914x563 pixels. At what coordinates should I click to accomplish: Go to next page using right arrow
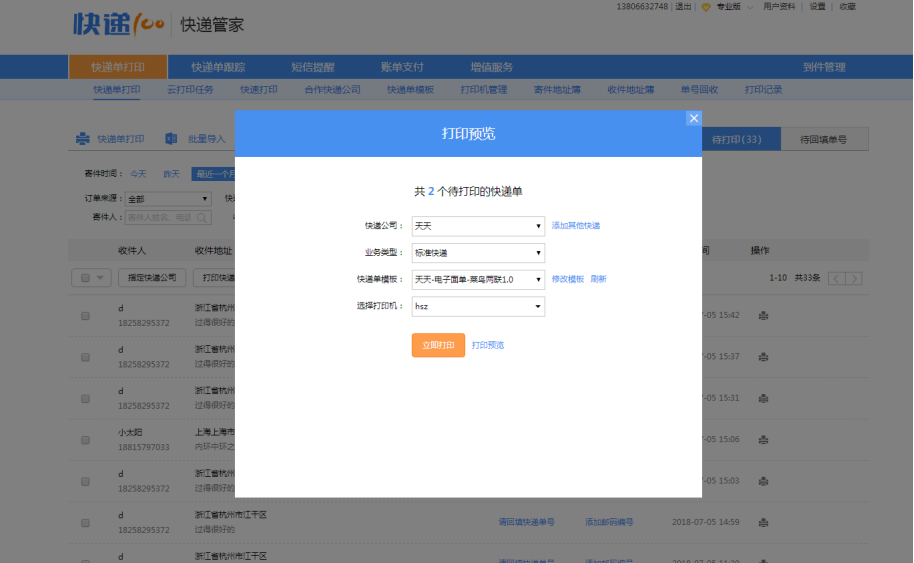click(x=853, y=278)
